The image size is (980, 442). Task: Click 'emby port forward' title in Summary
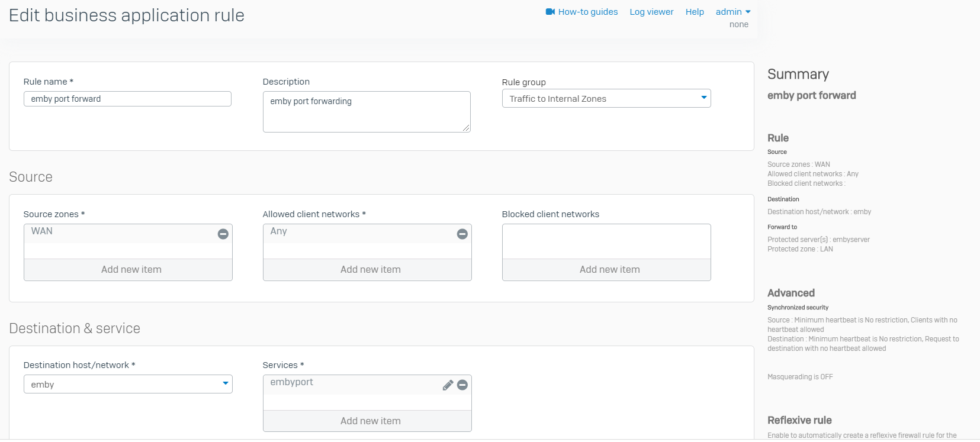tap(812, 95)
